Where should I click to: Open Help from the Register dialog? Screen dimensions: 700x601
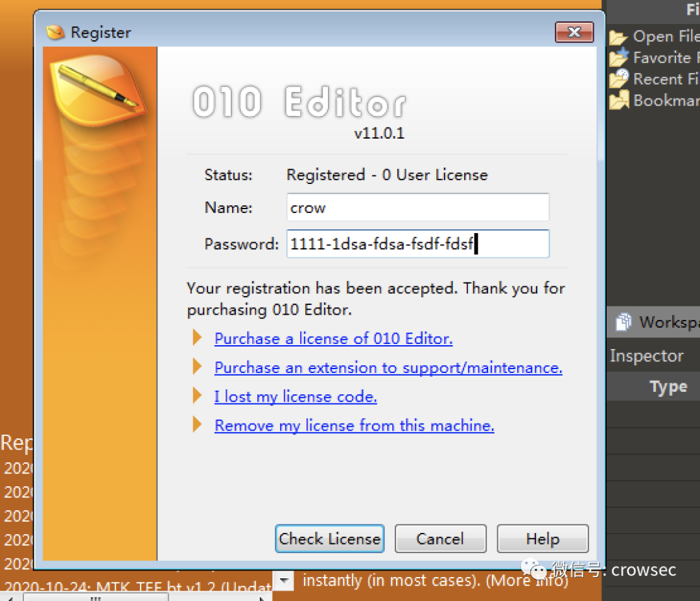[542, 539]
